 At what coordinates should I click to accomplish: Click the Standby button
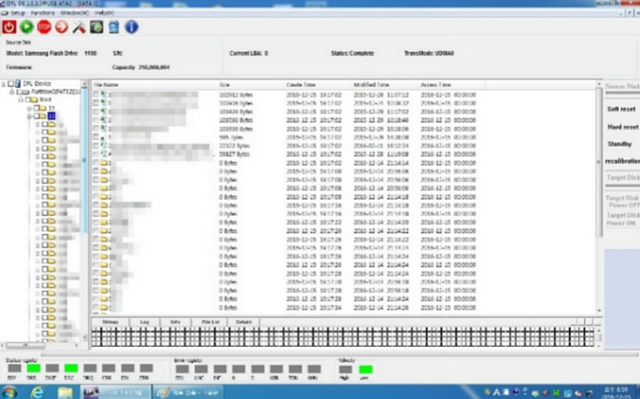620,144
